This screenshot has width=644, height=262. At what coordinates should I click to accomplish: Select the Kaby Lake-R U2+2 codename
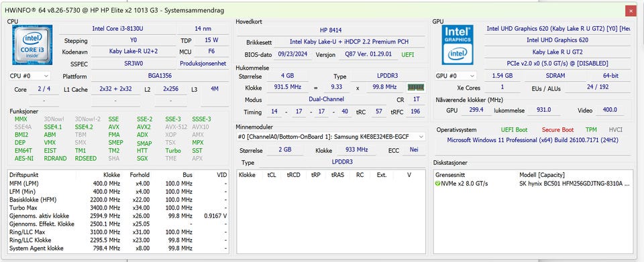coord(133,52)
